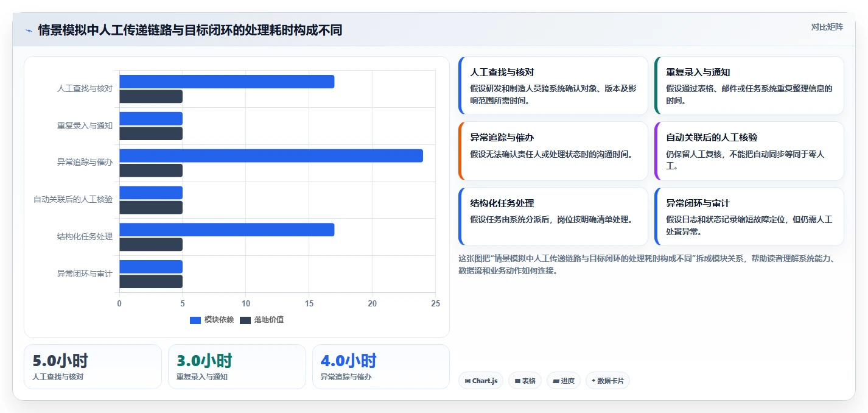The image size is (868, 413).
Task: Click the blue bar for 异常追踪与催办
Action: pyautogui.click(x=271, y=155)
